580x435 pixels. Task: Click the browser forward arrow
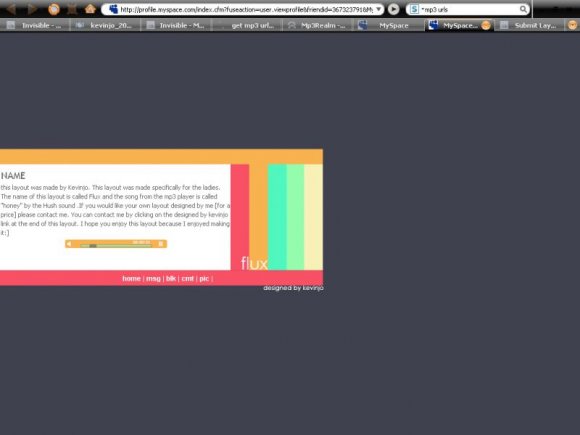(33, 9)
